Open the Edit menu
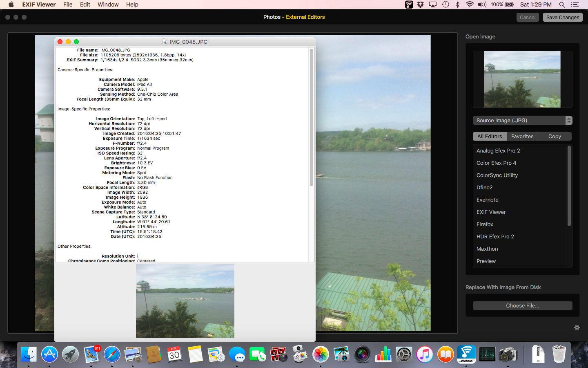The image size is (588, 368). (x=85, y=4)
